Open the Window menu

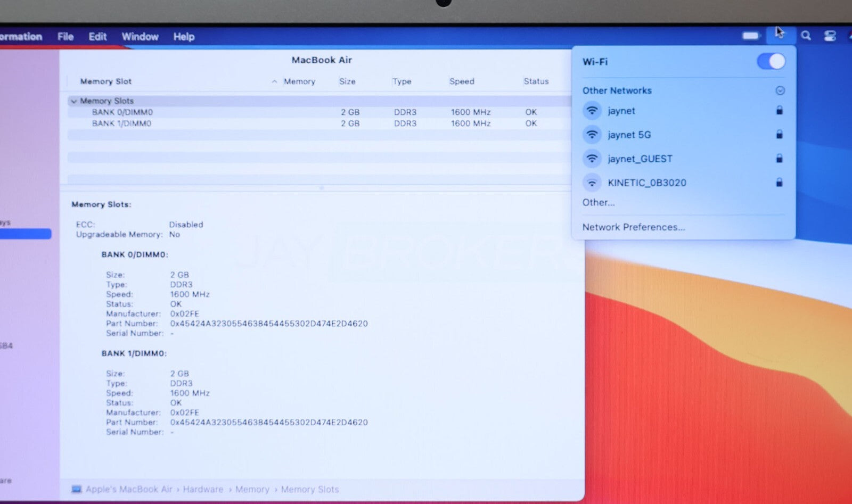tap(140, 37)
